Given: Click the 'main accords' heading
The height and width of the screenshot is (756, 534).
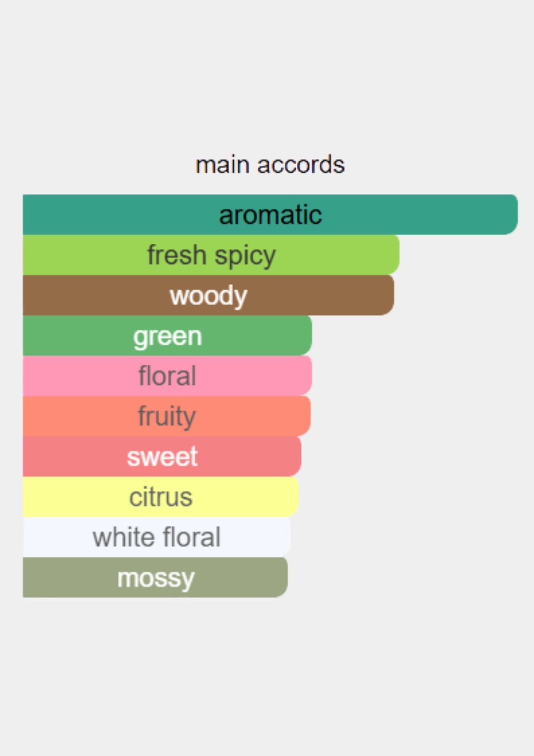Looking at the screenshot, I should [x=270, y=165].
